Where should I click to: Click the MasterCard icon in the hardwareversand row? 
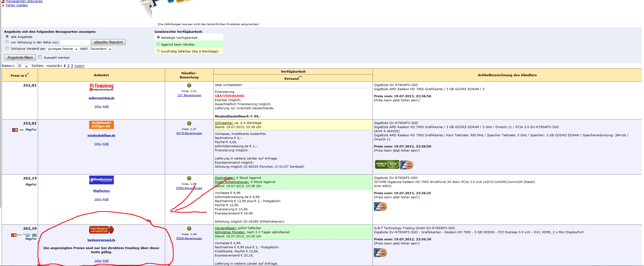point(14,235)
